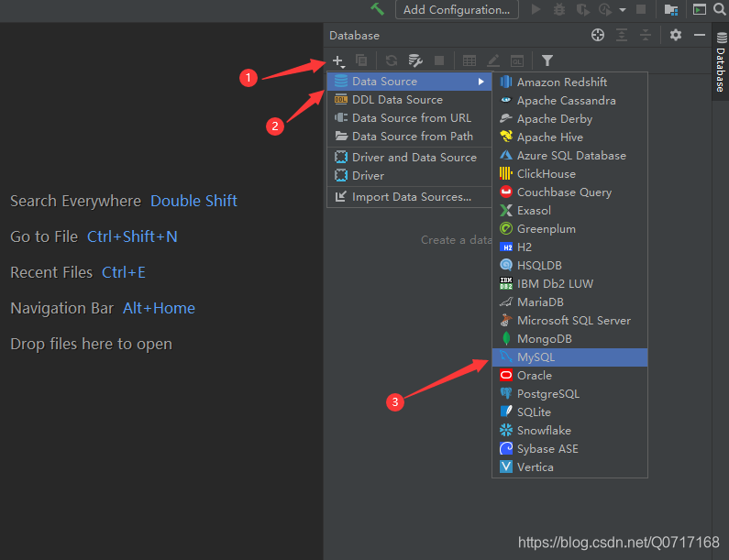Open the Project Structure folder icon
729x560 pixels.
(671, 9)
